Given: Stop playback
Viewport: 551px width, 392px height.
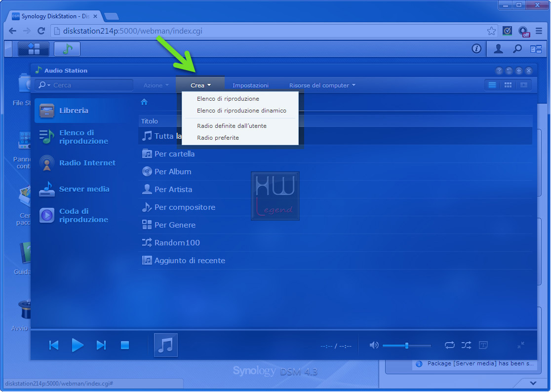Looking at the screenshot, I should [125, 345].
